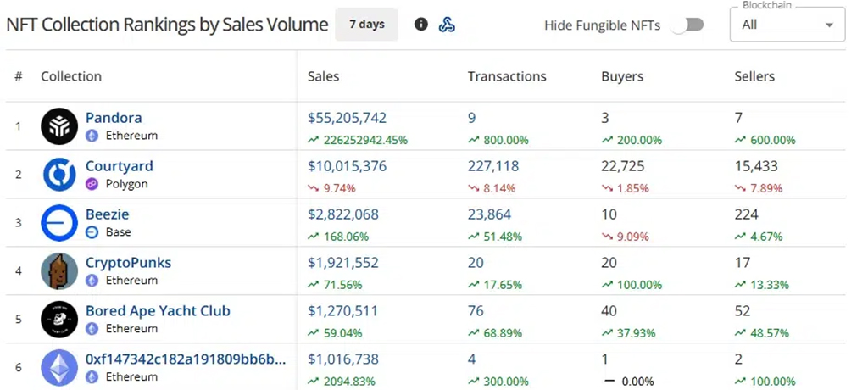Open the CryptoPunks pixel avatar

coord(59,271)
